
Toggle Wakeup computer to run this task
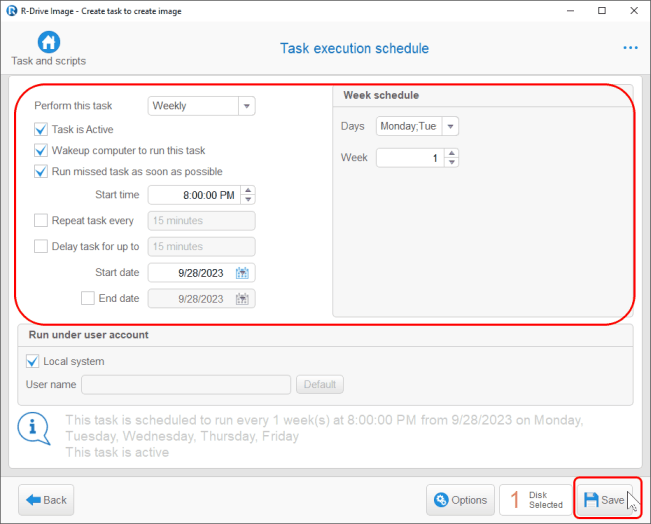tap(41, 150)
